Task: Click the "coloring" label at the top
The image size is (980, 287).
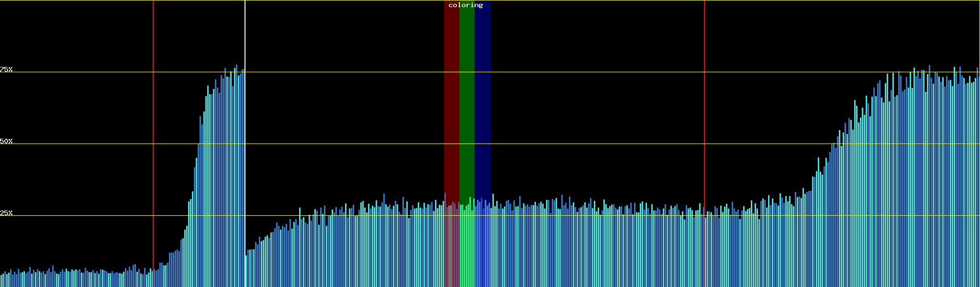Action: [x=466, y=5]
